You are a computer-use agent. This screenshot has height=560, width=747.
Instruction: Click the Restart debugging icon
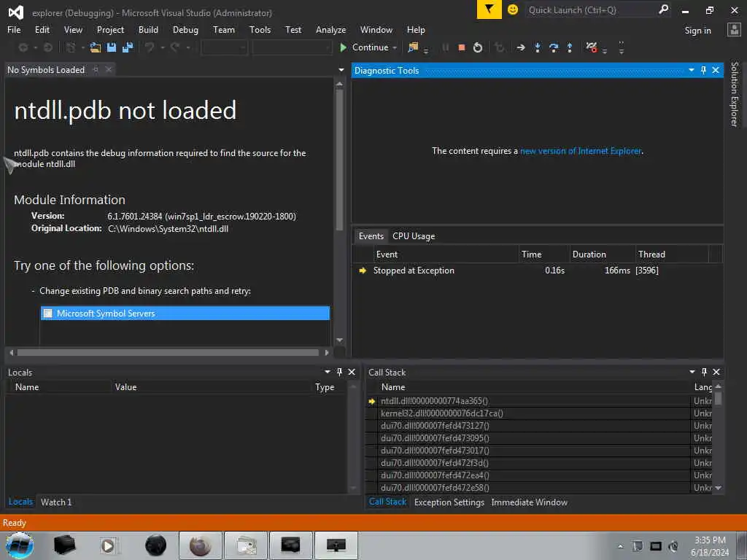pyautogui.click(x=477, y=47)
